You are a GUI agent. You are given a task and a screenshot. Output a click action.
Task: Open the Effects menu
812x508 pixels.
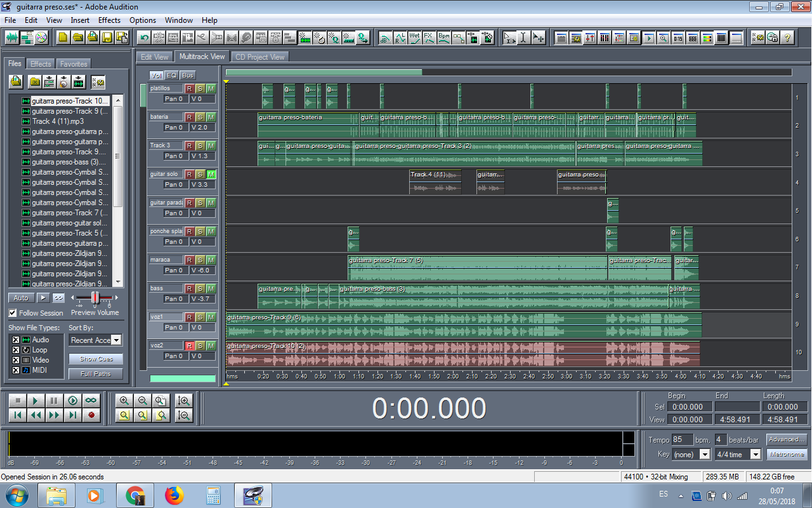click(109, 20)
